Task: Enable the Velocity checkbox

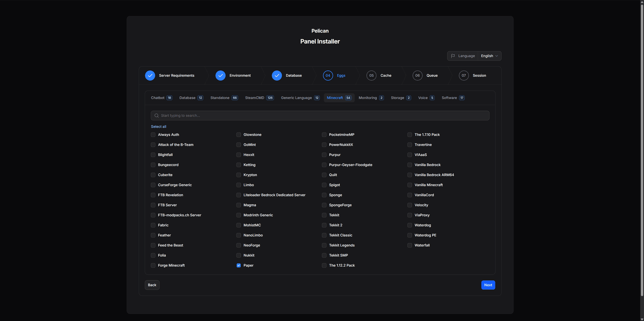Action: pos(410,205)
